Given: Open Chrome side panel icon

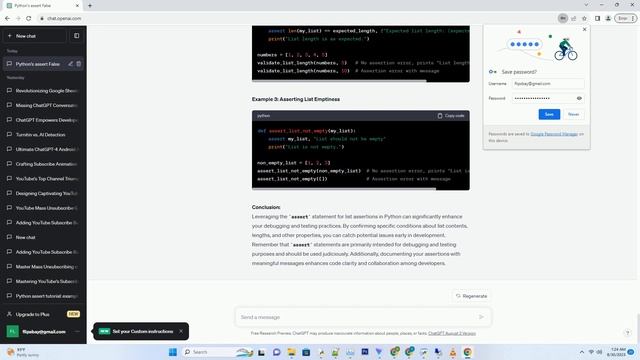Looking at the screenshot, I should click(x=598, y=18).
